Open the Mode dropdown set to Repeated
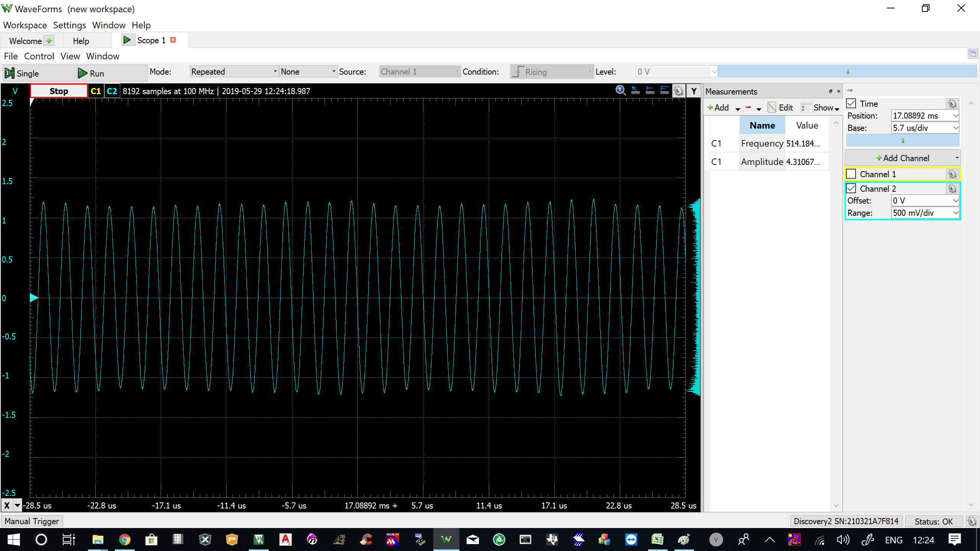The height and width of the screenshot is (551, 980). coord(234,72)
